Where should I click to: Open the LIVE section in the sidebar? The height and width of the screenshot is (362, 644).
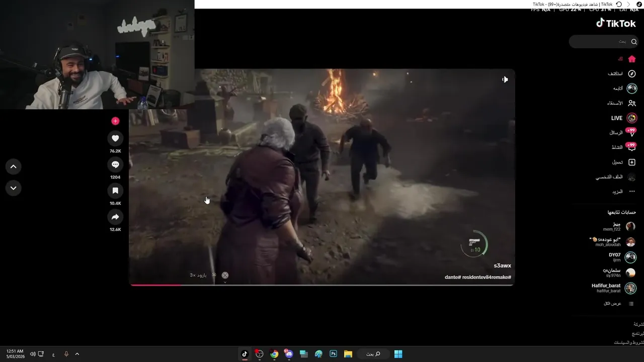tap(624, 118)
